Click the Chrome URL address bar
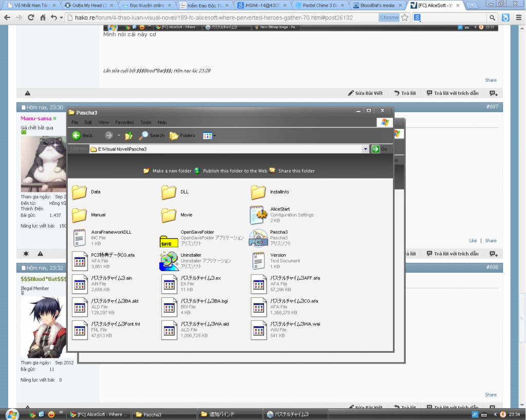This screenshot has height=420, width=526. pyautogui.click(x=221, y=17)
